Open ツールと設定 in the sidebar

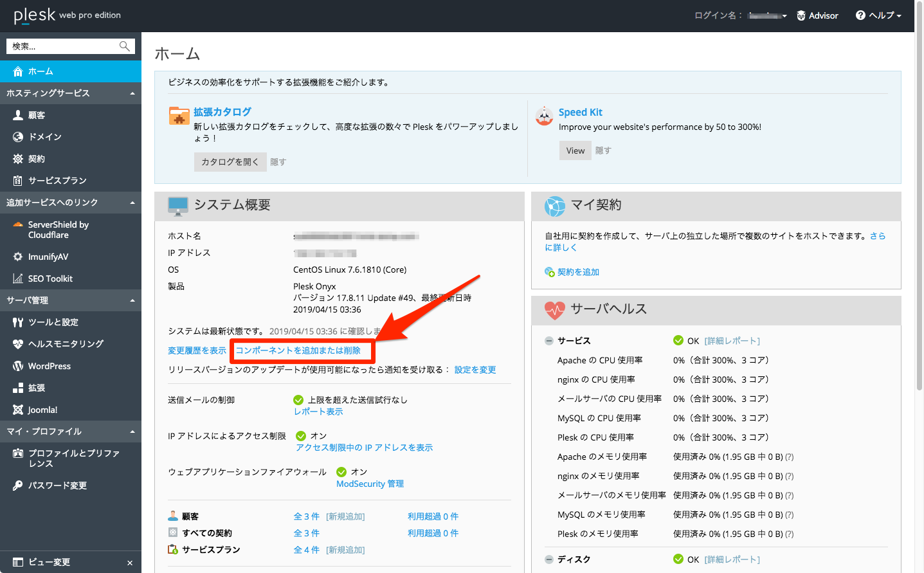click(53, 322)
